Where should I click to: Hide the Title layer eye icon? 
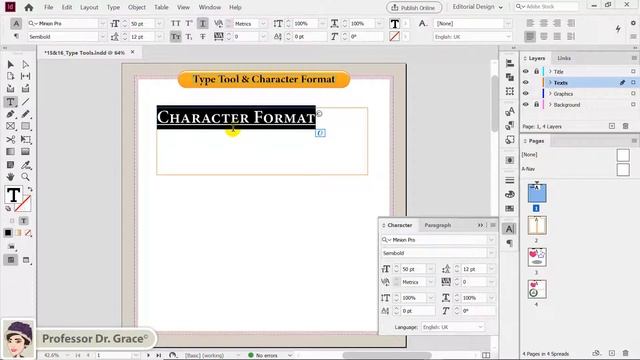click(x=526, y=71)
